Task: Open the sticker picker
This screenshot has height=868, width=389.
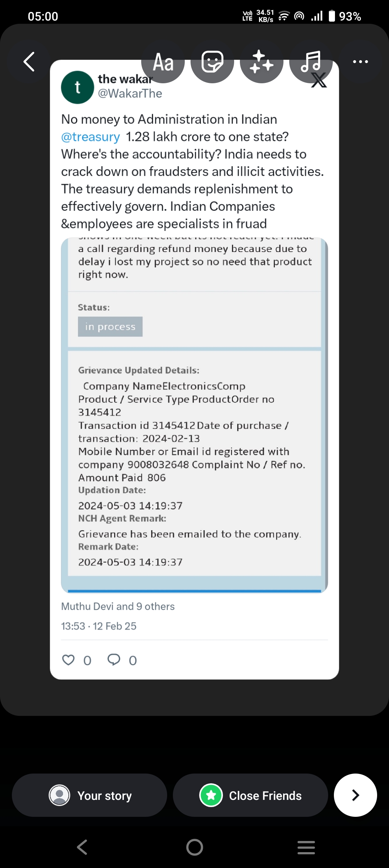Action: (x=213, y=62)
